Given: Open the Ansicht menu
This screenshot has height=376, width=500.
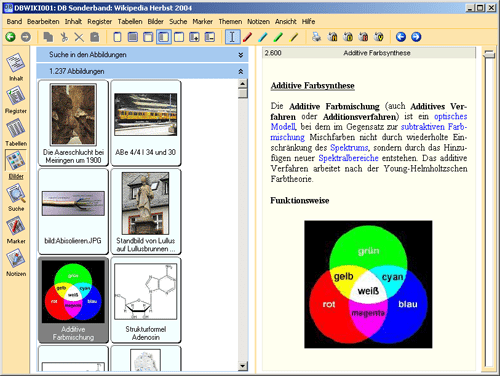Looking at the screenshot, I should tap(286, 22).
